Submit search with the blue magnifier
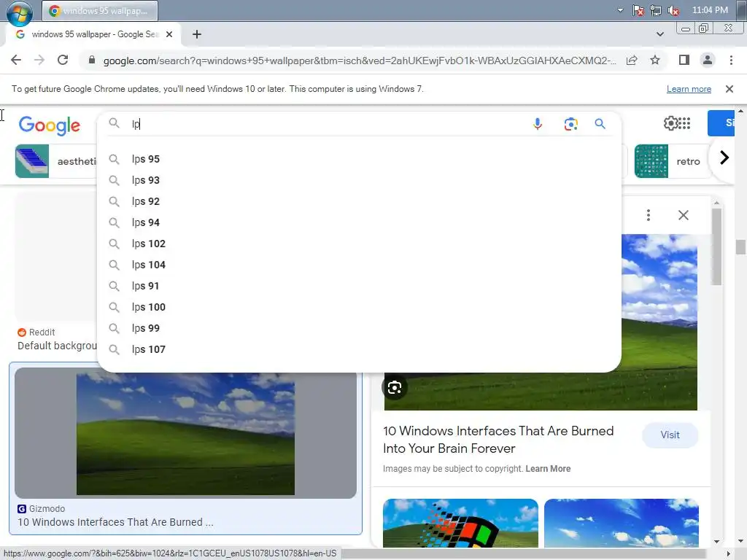Image resolution: width=747 pixels, height=560 pixels. [x=600, y=124]
